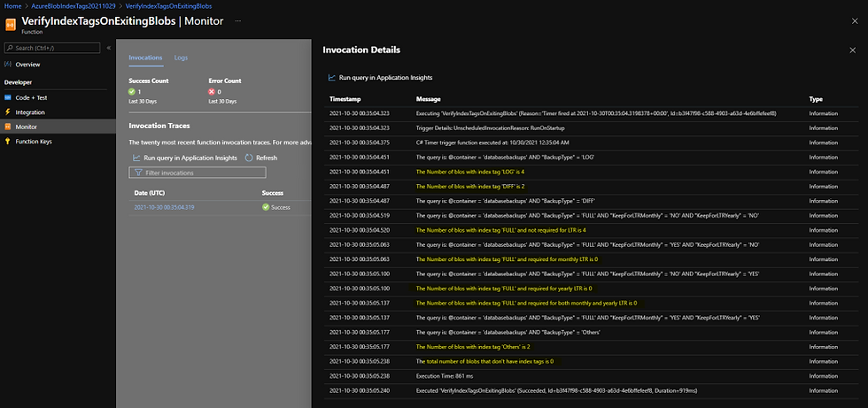Image resolution: width=868 pixels, height=408 pixels.
Task: Select query message with BackupType = 'LOG'
Action: pyautogui.click(x=505, y=157)
